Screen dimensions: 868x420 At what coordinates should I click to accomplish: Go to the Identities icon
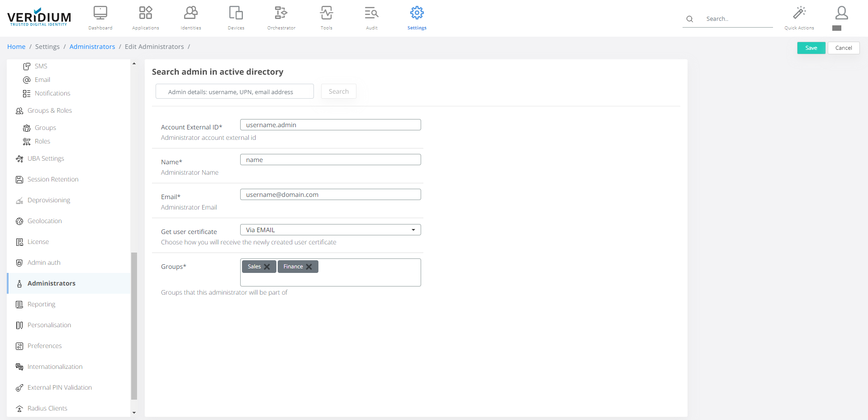pos(191,13)
